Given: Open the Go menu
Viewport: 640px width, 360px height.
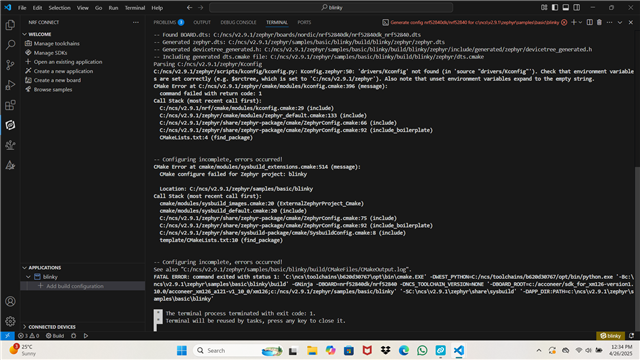Looking at the screenshot, I should (98, 8).
